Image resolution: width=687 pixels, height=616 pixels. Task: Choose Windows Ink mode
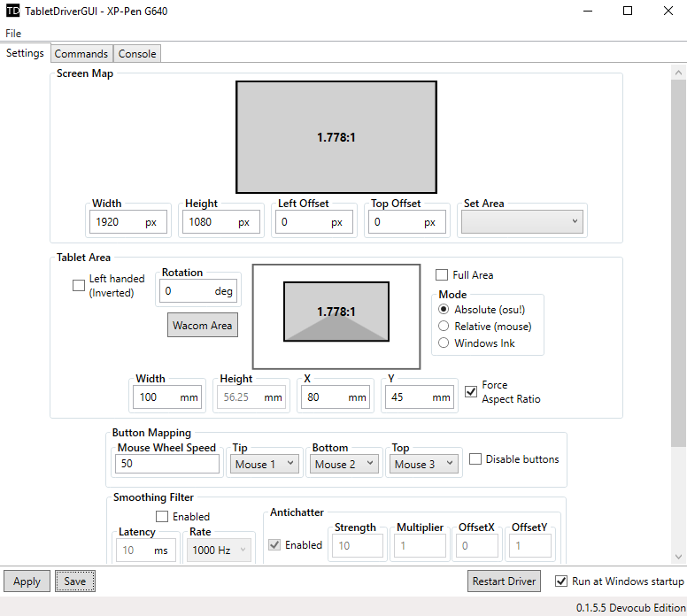pyautogui.click(x=444, y=343)
